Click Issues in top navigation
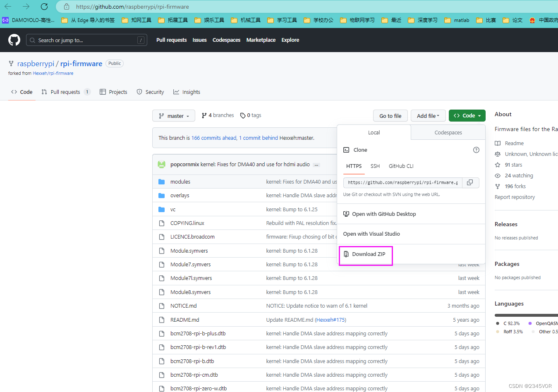The height and width of the screenshot is (392, 558). click(199, 40)
